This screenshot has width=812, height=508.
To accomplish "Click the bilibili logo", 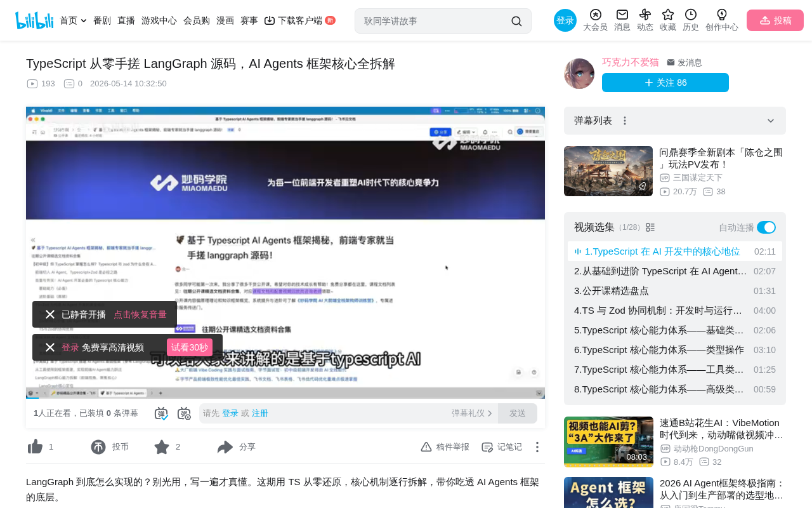I will pos(34,20).
